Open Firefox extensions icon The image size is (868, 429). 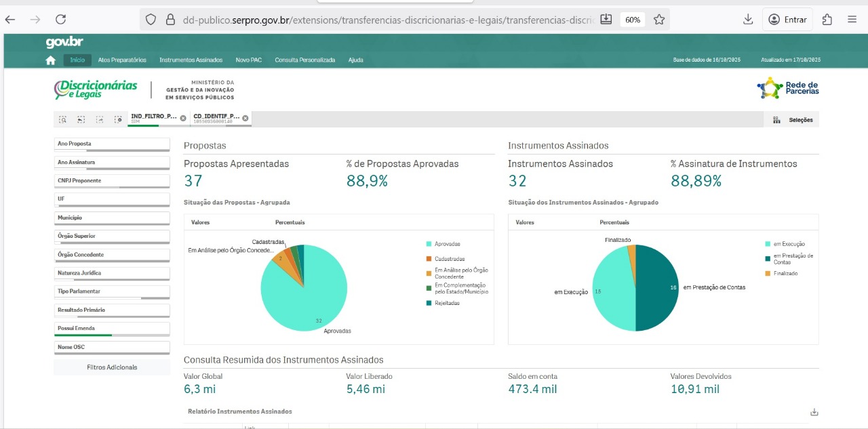point(827,20)
